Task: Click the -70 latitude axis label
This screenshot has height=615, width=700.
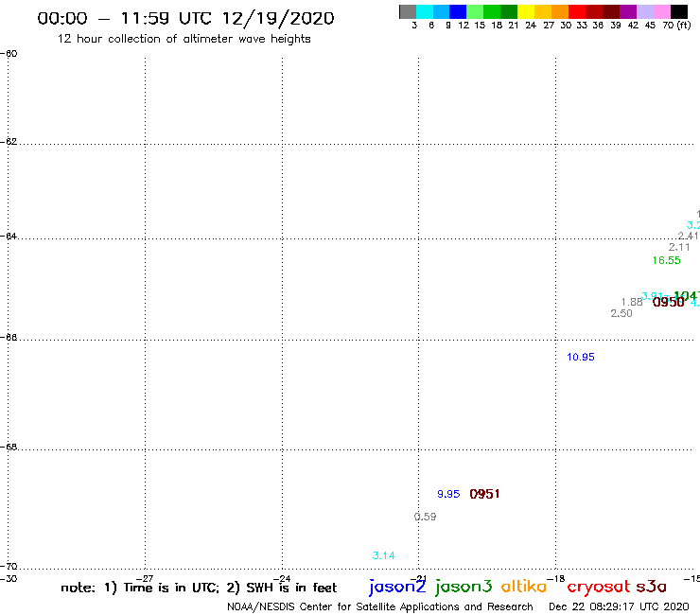Action: [9, 567]
